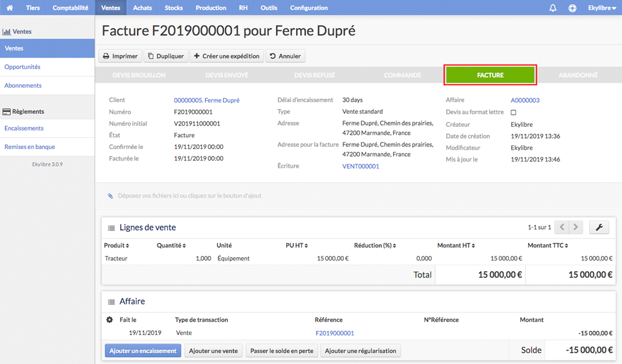Click the Imprimer button
This screenshot has width=622, height=364.
pos(120,56)
